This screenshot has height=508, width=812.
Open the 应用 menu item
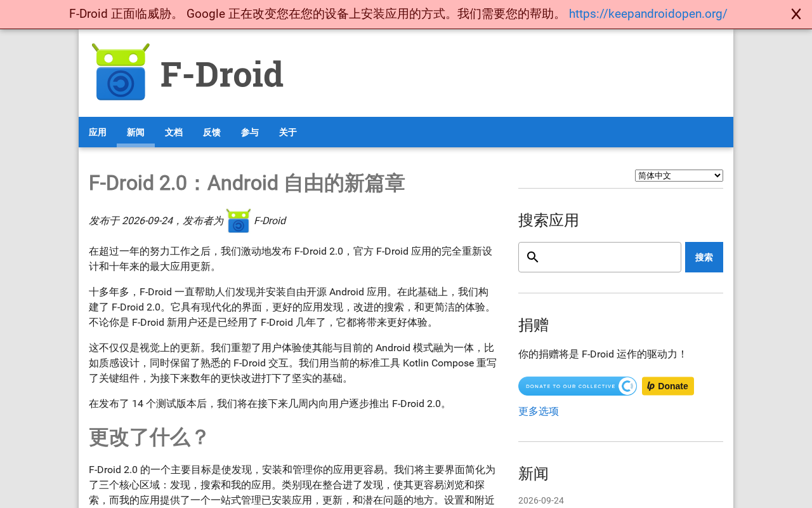tap(98, 132)
